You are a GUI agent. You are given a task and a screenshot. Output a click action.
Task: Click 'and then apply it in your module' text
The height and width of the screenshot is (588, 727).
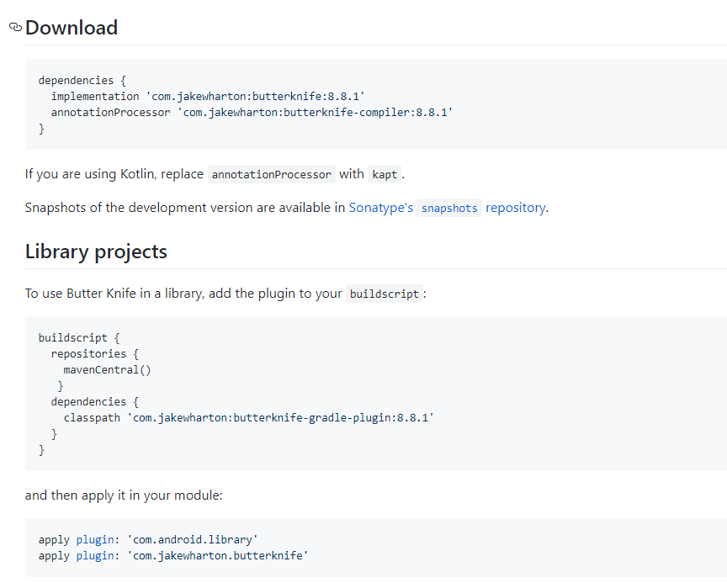pos(124,495)
